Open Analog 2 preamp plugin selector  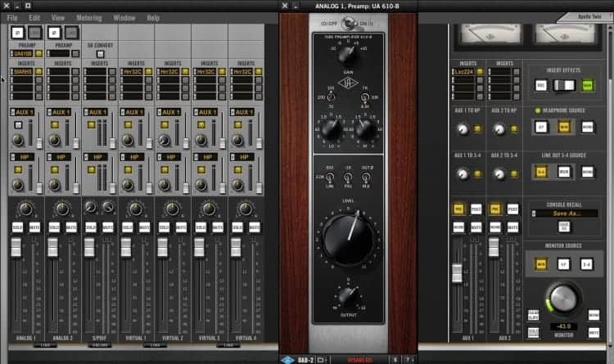click(59, 53)
